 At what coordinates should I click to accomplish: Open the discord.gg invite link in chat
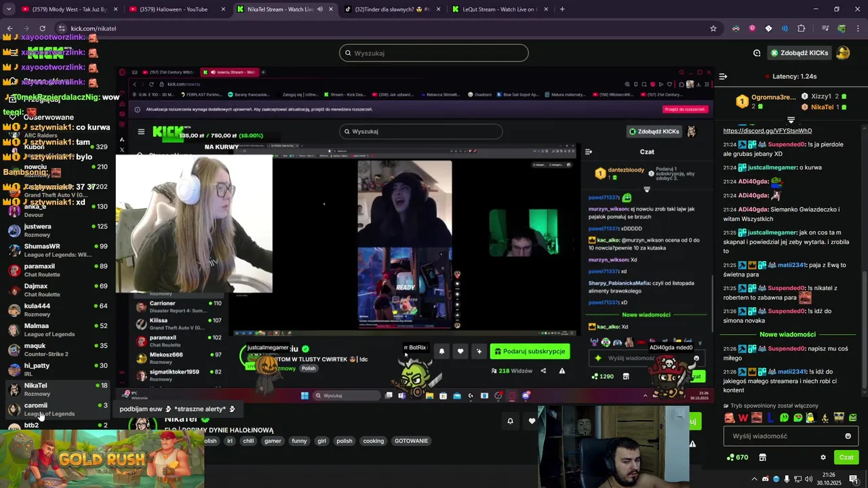pos(767,131)
